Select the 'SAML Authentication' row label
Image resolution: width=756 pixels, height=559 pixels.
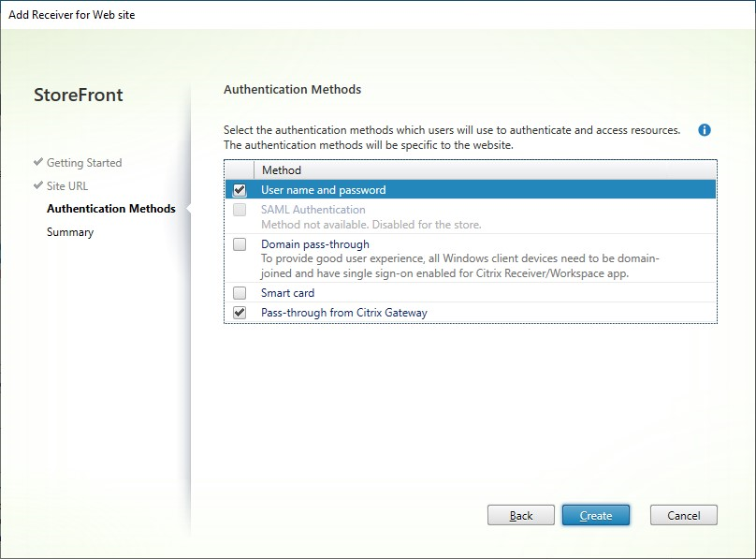coord(313,210)
